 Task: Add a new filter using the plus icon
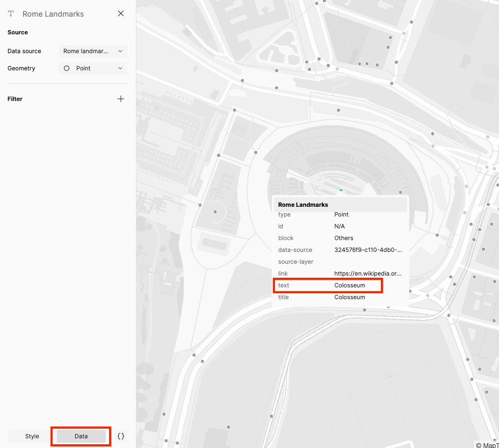121,99
